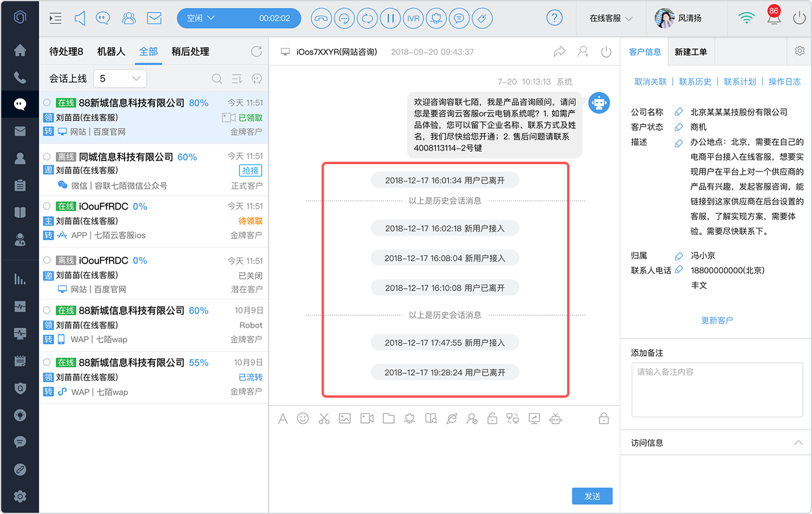The width and height of the screenshot is (812, 514).
Task: Switch to 机器人 tab
Action: coord(111,52)
